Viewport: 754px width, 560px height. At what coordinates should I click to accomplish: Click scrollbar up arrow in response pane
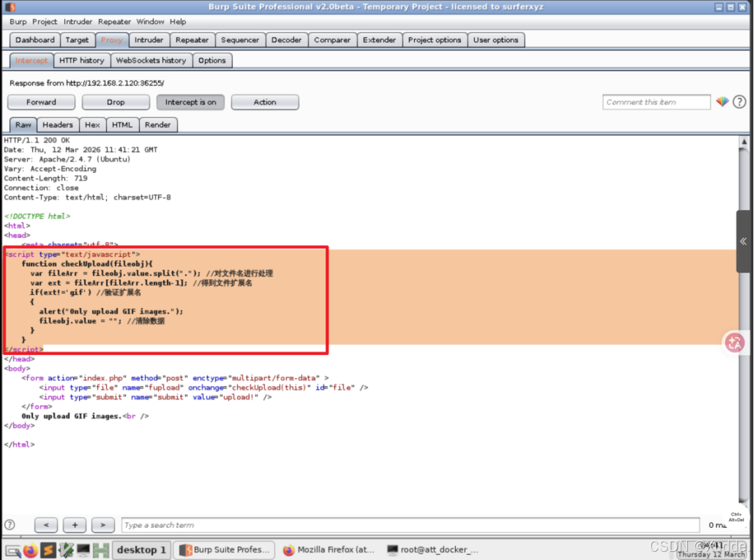744,142
